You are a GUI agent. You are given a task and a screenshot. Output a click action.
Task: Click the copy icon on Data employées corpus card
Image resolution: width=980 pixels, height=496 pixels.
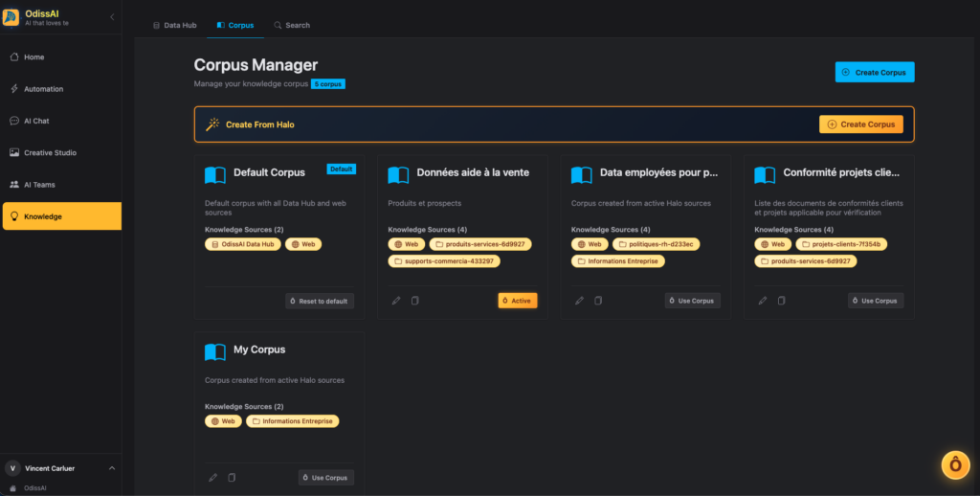(598, 301)
